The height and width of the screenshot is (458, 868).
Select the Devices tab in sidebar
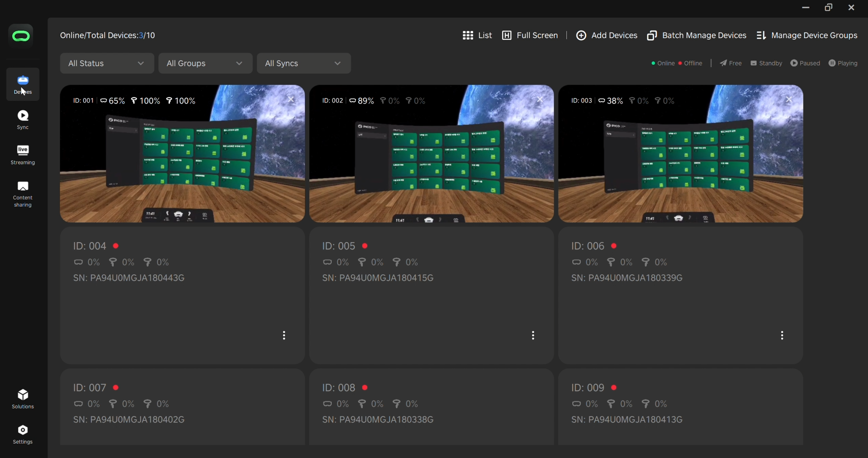23,84
